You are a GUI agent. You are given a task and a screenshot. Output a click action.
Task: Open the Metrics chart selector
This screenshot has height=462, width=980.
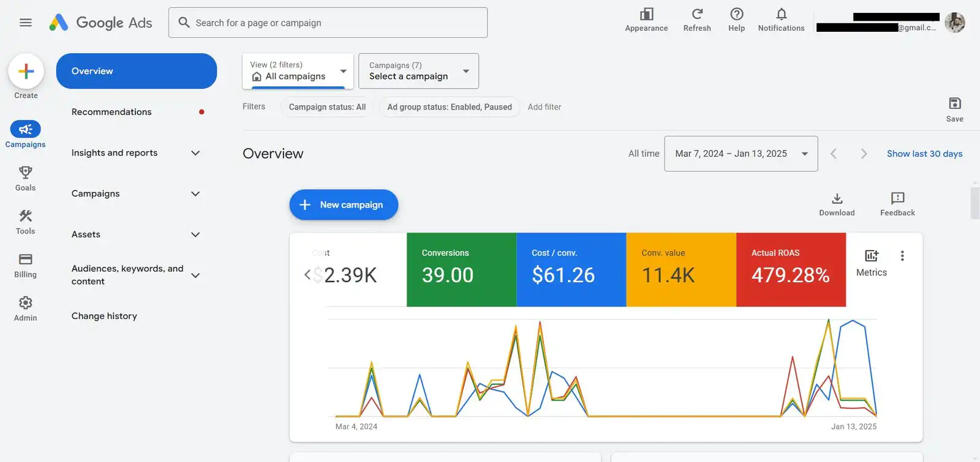(871, 263)
